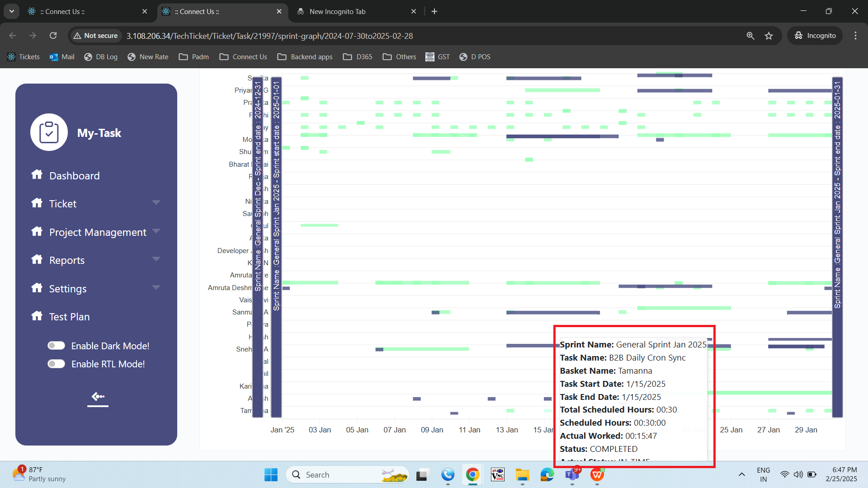Go back to previous page
868x488 pixels.
[x=13, y=36]
